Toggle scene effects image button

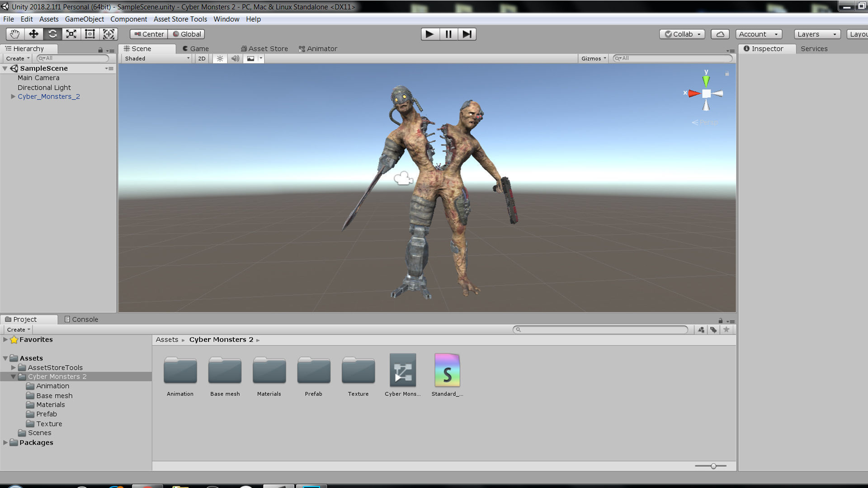tap(250, 58)
